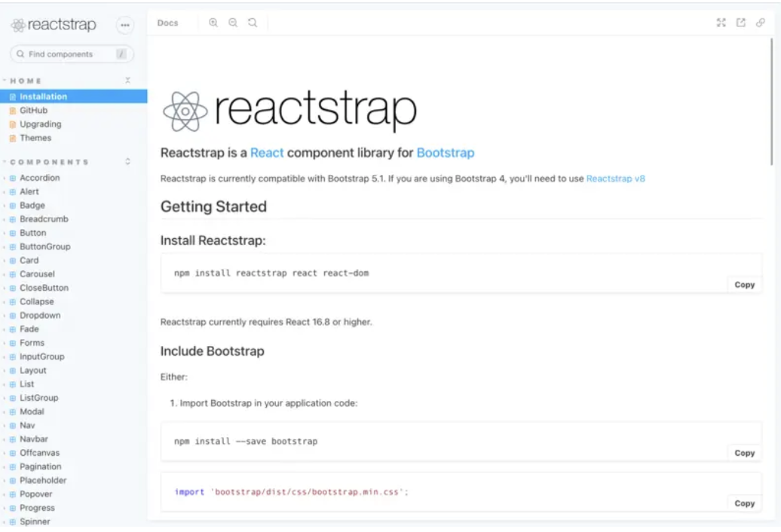Open the Fade component
Viewport: 781px width, 532px height.
pos(29,329)
